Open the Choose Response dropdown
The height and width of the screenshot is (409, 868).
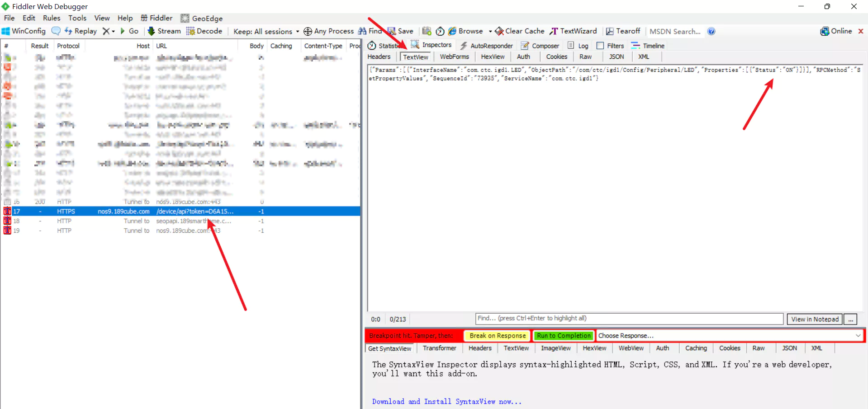click(730, 335)
